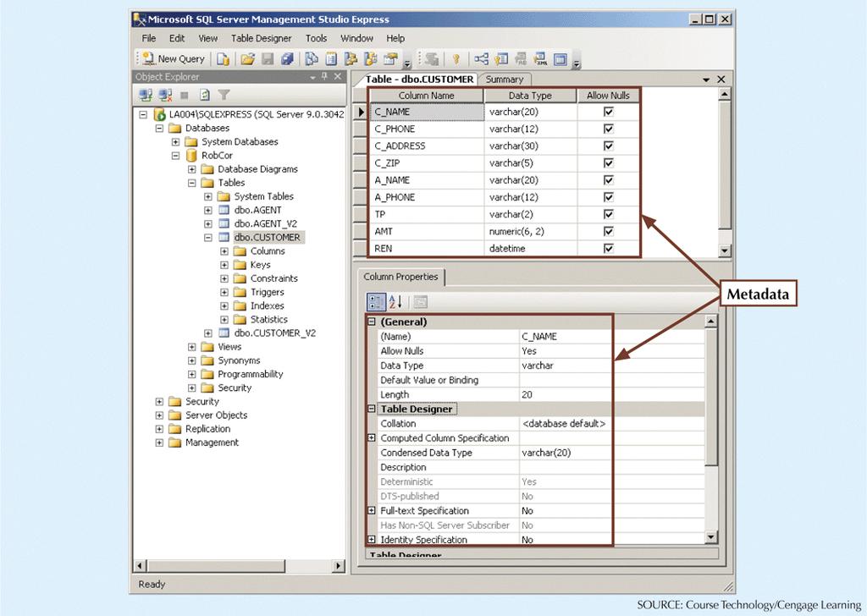The height and width of the screenshot is (616, 867).
Task: Expand the dbo.AGENT table node
Action: pyautogui.click(x=208, y=211)
